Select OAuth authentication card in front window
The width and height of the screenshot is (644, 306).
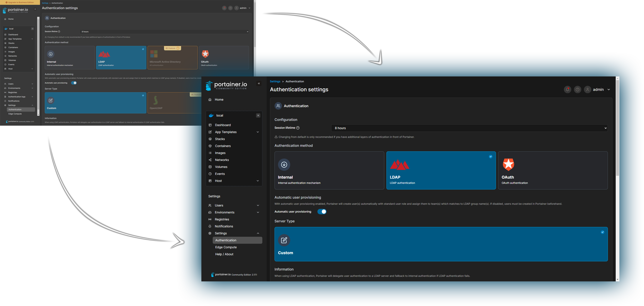click(x=553, y=170)
